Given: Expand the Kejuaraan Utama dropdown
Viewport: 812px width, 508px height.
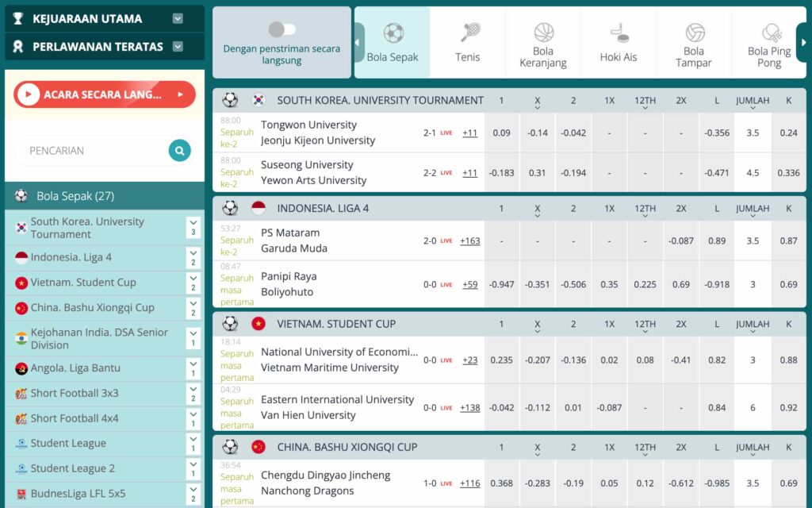Looking at the screenshot, I should click(x=178, y=18).
